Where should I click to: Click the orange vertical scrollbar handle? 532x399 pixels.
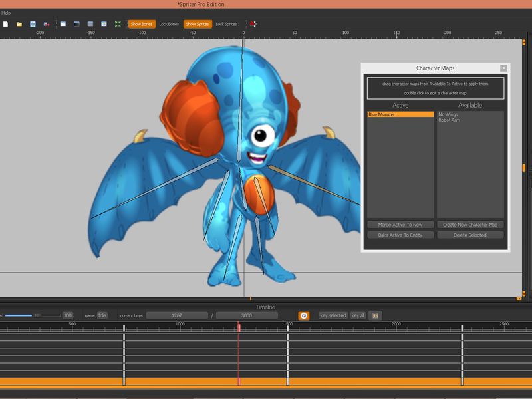pyautogui.click(x=524, y=168)
